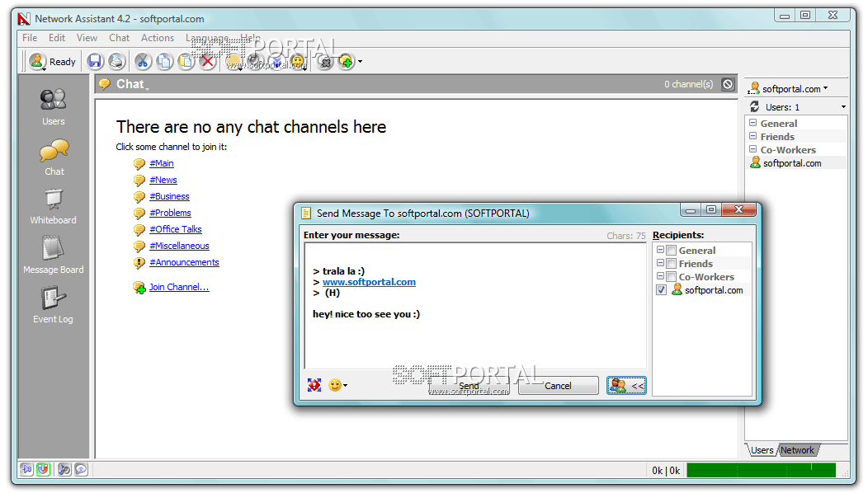Check the Co-Workers recipients checkbox
The width and height of the screenshot is (868, 493).
click(x=671, y=277)
